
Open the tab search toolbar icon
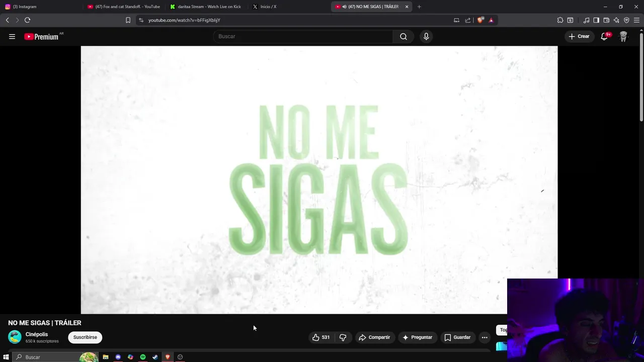570,20
